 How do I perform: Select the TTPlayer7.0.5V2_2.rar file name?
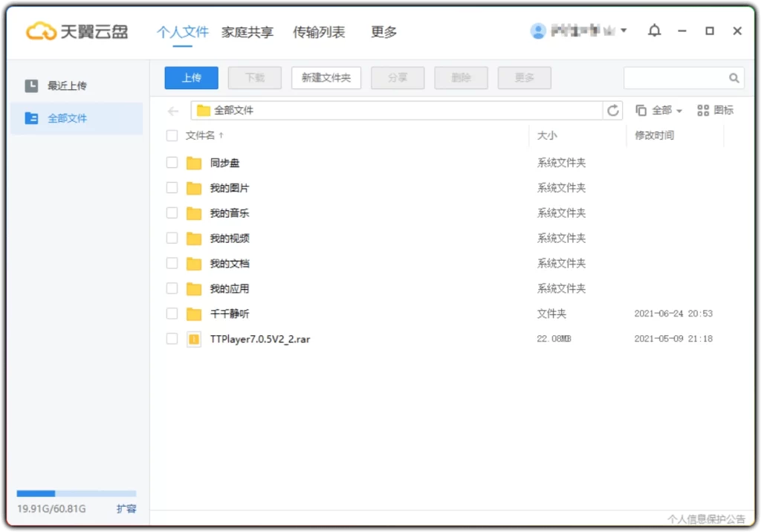coord(260,339)
